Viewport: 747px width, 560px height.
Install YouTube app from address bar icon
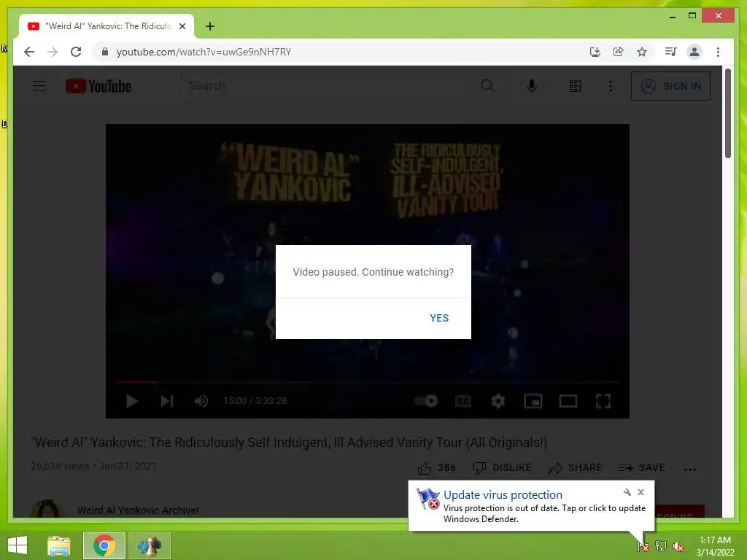(595, 52)
